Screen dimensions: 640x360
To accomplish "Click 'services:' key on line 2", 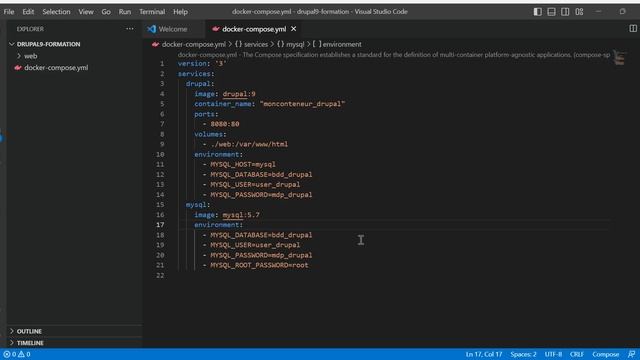I will [x=196, y=74].
